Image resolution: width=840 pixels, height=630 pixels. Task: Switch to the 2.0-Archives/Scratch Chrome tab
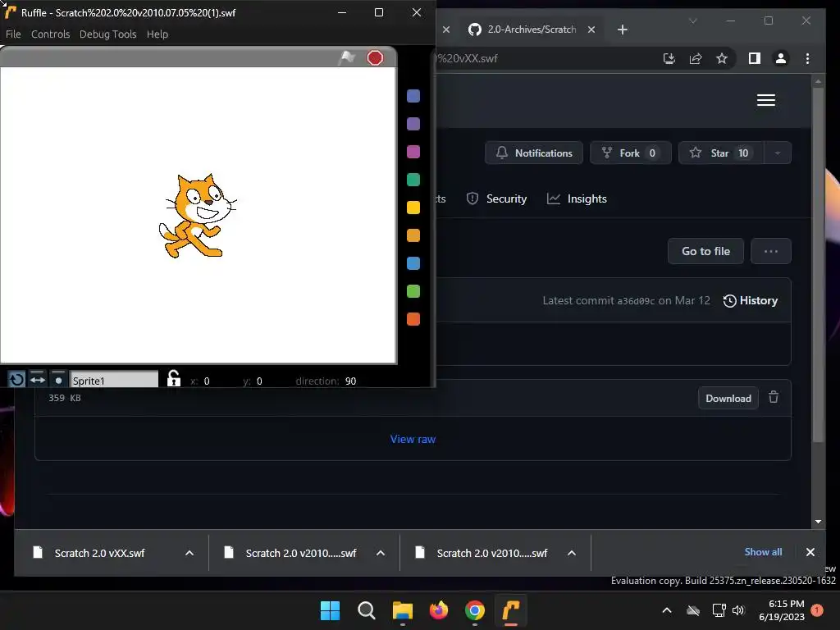pos(531,30)
